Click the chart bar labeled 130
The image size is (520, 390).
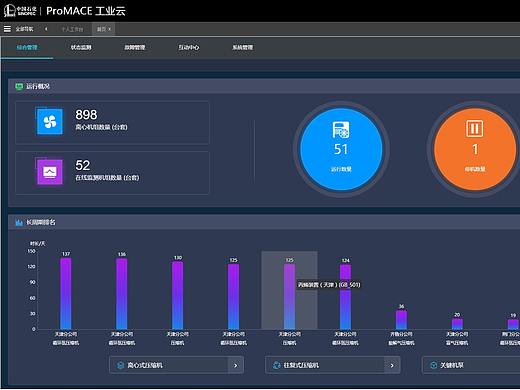coord(178,295)
